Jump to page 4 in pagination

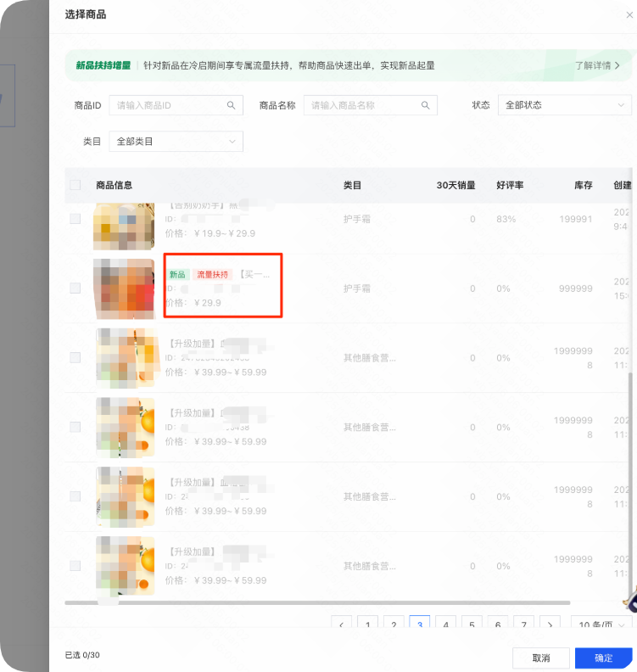coord(445,625)
